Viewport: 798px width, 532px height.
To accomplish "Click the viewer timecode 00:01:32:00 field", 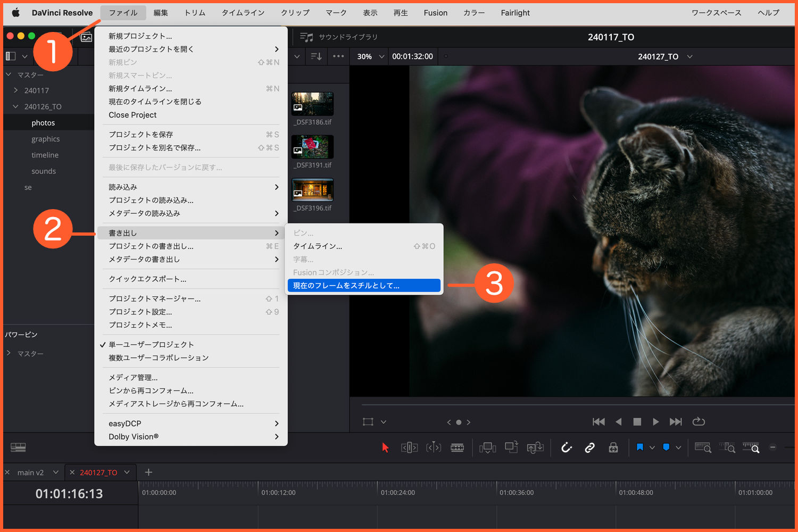I will click(x=412, y=56).
